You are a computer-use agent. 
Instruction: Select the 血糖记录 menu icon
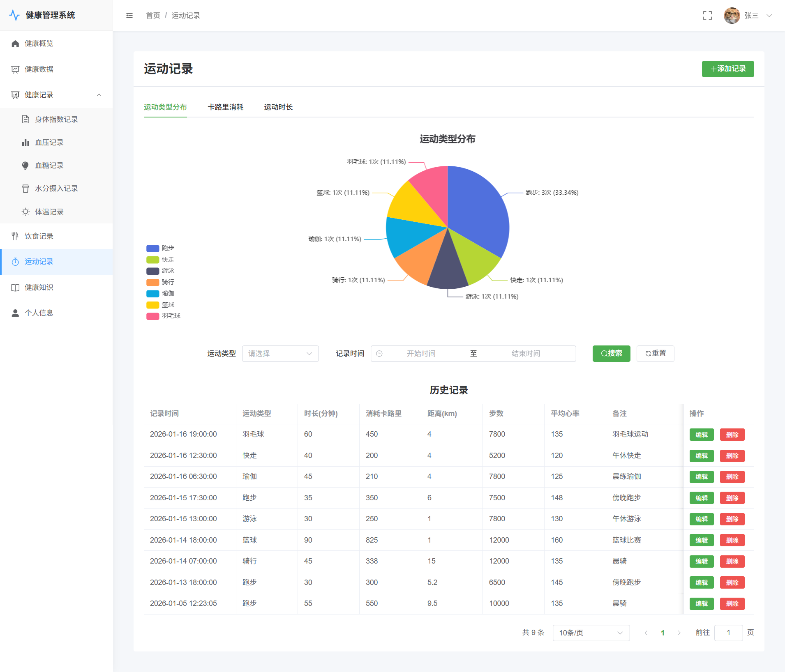click(x=25, y=166)
